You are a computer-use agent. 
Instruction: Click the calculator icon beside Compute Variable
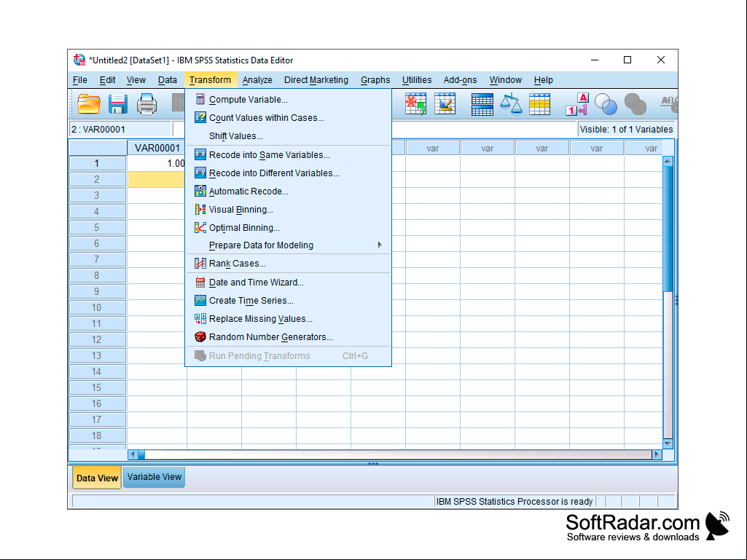[x=200, y=100]
